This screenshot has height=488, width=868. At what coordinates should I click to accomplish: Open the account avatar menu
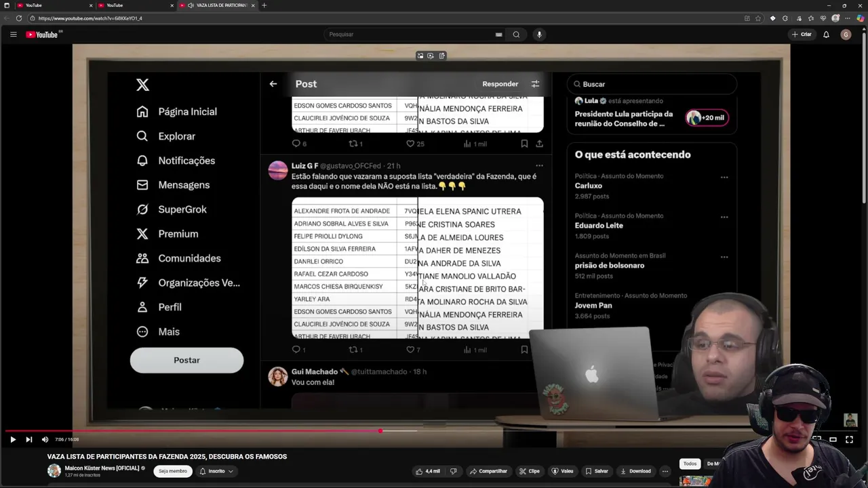846,35
